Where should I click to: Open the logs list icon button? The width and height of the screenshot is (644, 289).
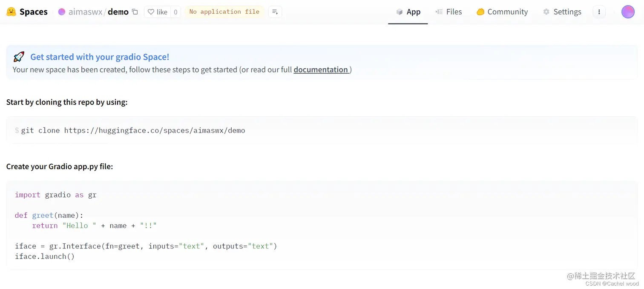[275, 12]
